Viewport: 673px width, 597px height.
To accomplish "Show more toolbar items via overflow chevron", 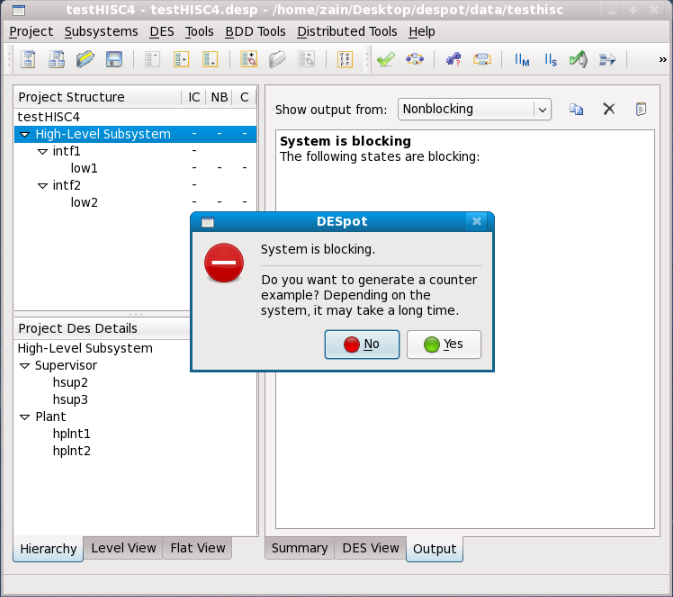I will pos(662,60).
